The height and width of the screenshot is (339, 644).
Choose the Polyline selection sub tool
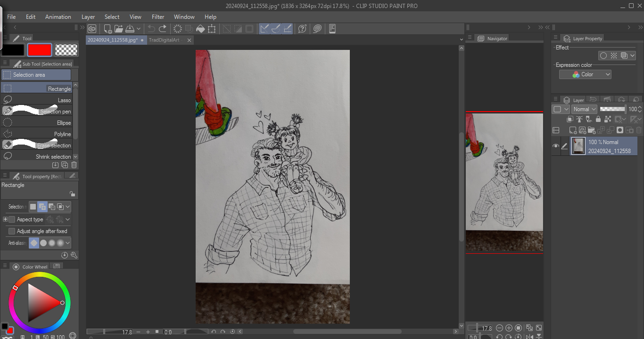(x=36, y=134)
